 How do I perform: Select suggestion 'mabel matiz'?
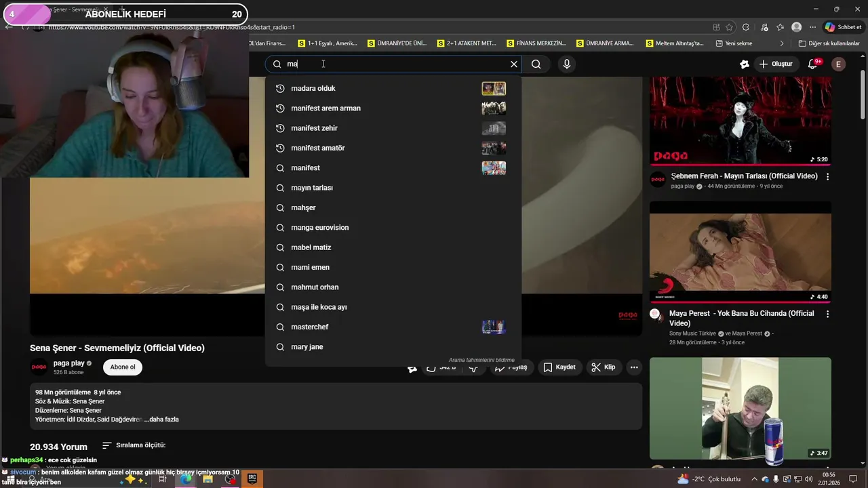(x=393, y=247)
